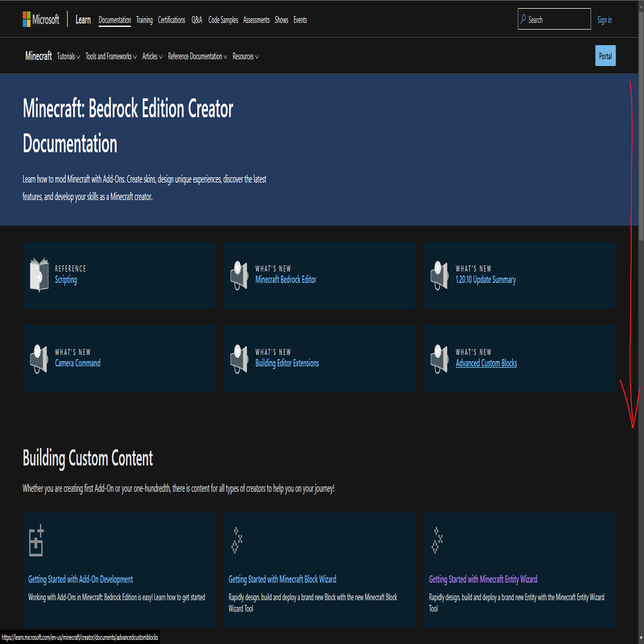The image size is (644, 644).
Task: Click the wizard icon above Block Wizard link
Action: coord(236,540)
